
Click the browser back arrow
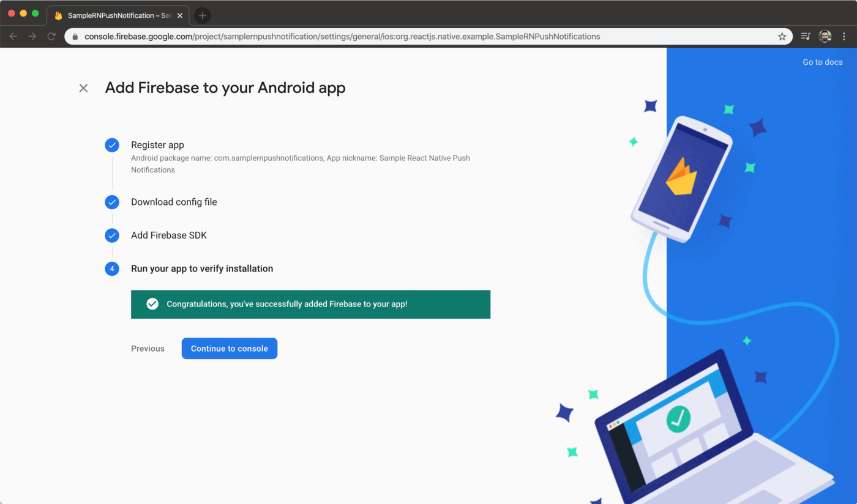click(x=13, y=37)
